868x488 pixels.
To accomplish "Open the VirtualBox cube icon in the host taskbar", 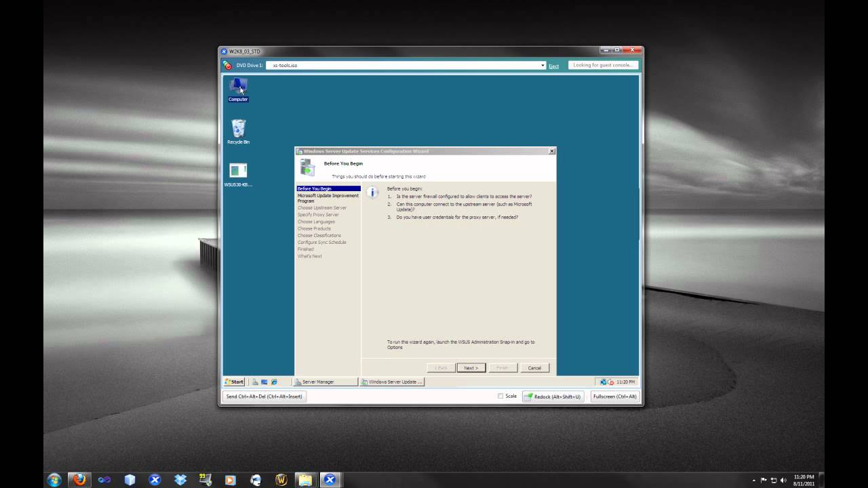I will click(130, 480).
